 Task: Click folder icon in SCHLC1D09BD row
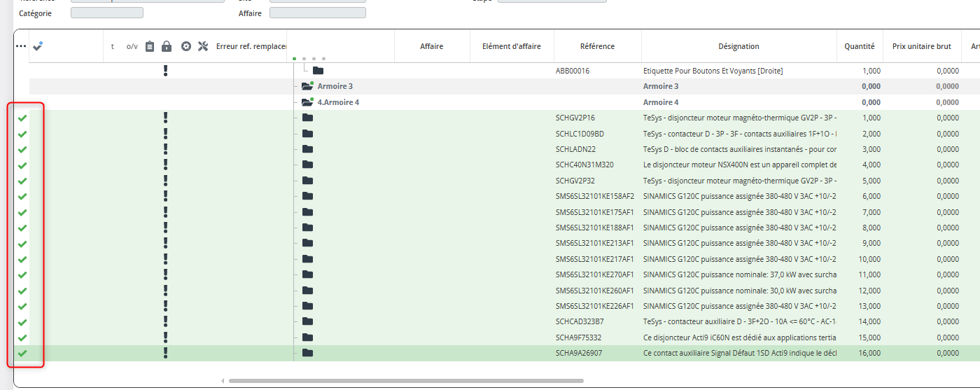[307, 134]
